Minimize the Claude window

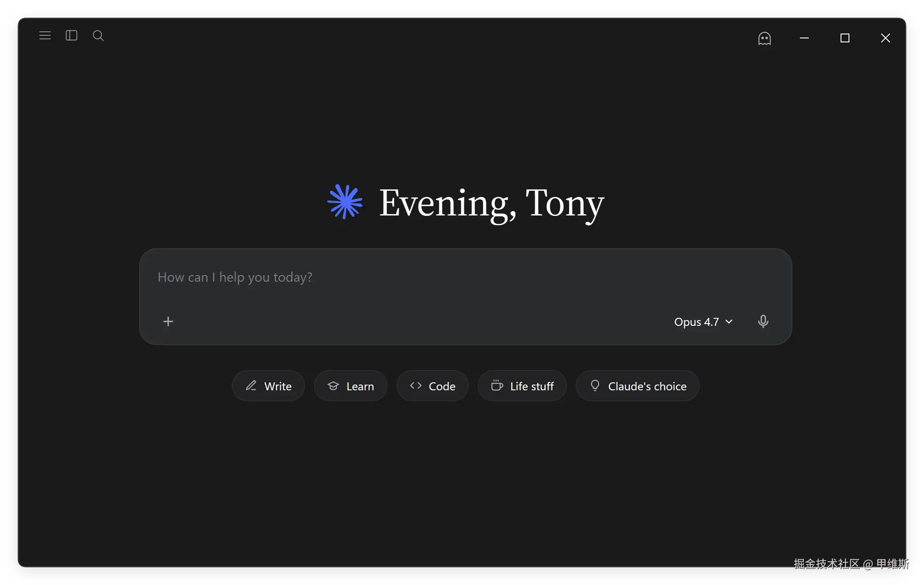[804, 38]
